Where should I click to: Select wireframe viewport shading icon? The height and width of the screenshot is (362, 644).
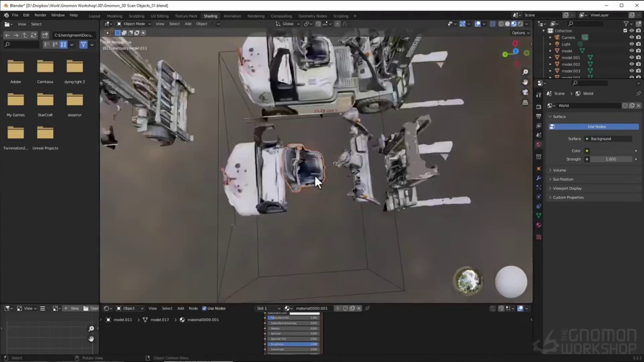(x=501, y=24)
